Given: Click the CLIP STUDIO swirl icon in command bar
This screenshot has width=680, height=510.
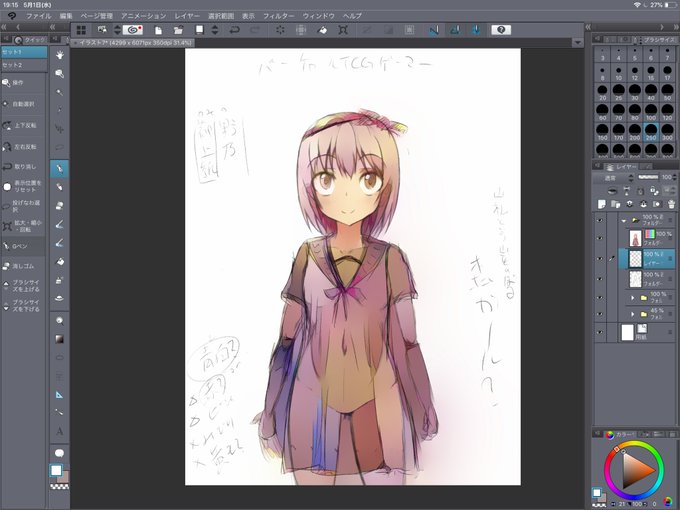Looking at the screenshot, I should tap(133, 29).
